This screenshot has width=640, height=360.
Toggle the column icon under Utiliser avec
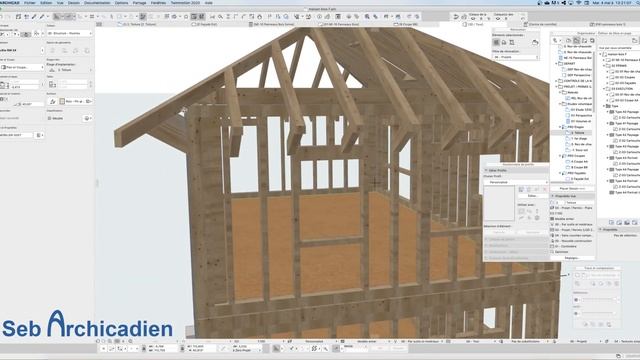[537, 211]
